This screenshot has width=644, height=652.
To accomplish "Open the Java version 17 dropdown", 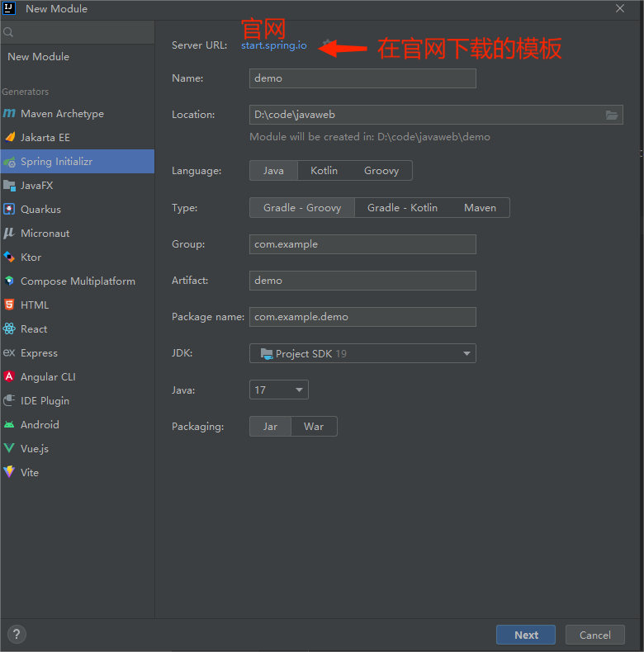I will coord(279,390).
